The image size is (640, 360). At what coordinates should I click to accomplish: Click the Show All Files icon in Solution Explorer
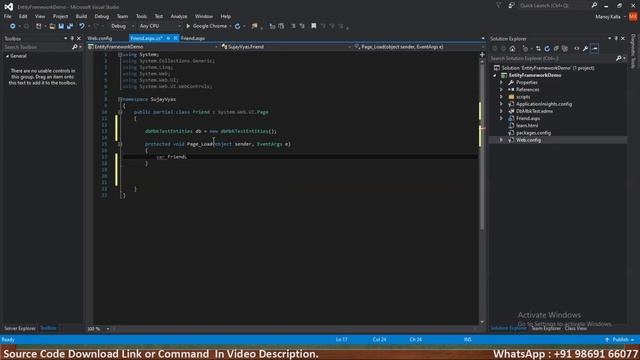pyautogui.click(x=565, y=49)
